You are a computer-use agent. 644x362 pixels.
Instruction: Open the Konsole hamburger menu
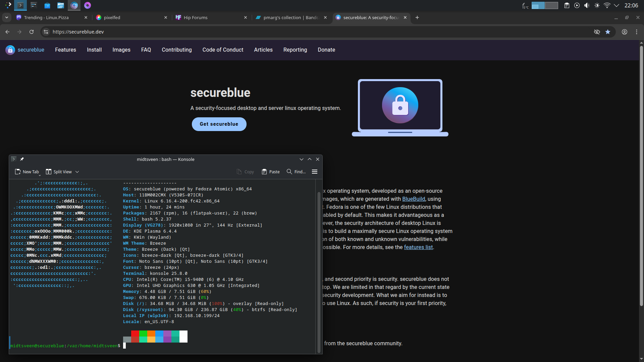coord(315,172)
